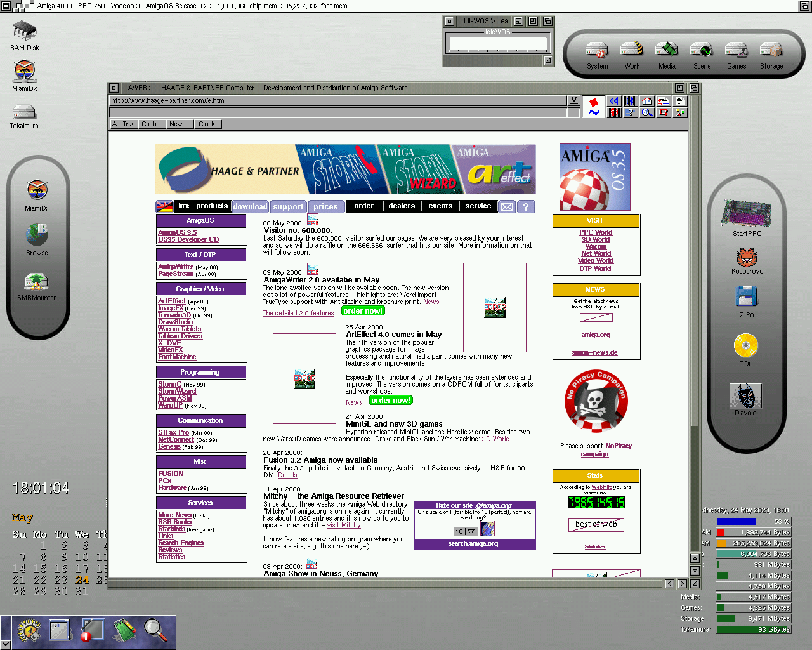The width and height of the screenshot is (812, 650).
Task: Click the Back double-arrow browser button
Action: (x=613, y=101)
